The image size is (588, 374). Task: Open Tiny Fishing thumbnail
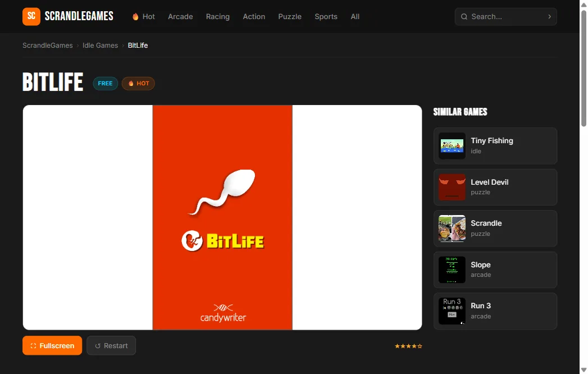coord(452,146)
